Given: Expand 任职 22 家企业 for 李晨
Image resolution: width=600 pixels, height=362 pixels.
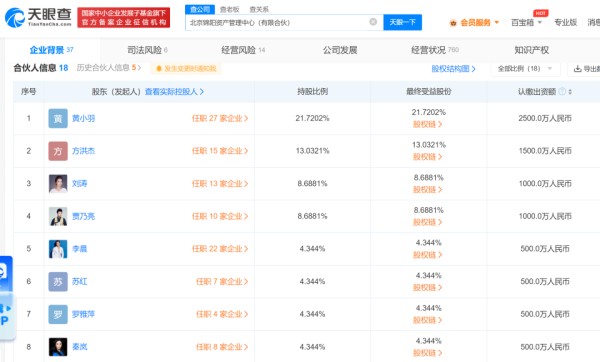Looking at the screenshot, I should click(x=220, y=249).
